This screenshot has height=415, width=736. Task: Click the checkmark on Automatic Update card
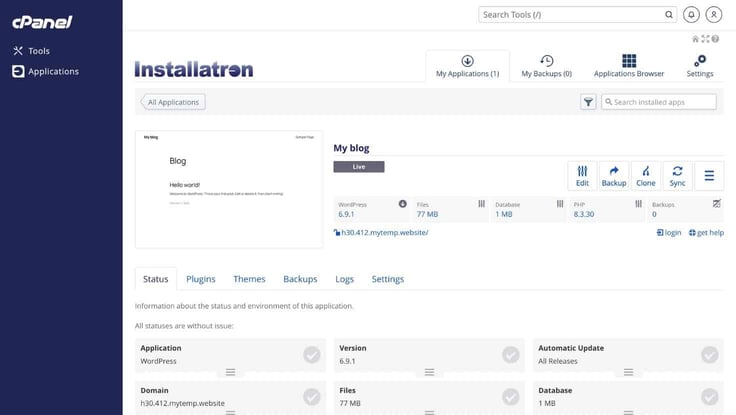(710, 355)
